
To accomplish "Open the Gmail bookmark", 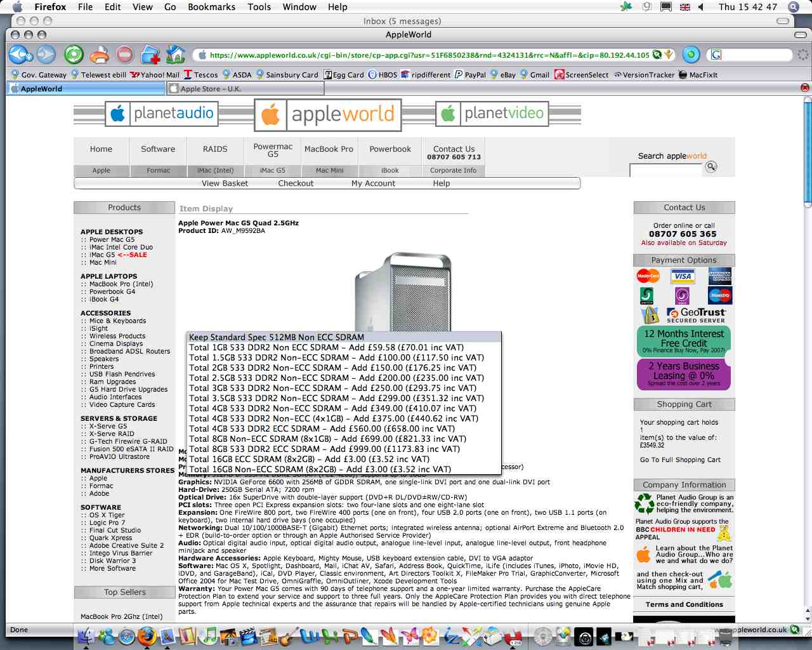I will [x=534, y=75].
